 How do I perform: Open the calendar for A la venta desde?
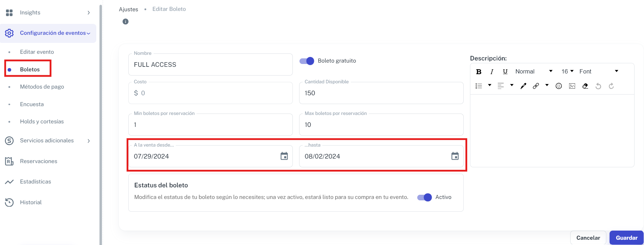point(284,156)
